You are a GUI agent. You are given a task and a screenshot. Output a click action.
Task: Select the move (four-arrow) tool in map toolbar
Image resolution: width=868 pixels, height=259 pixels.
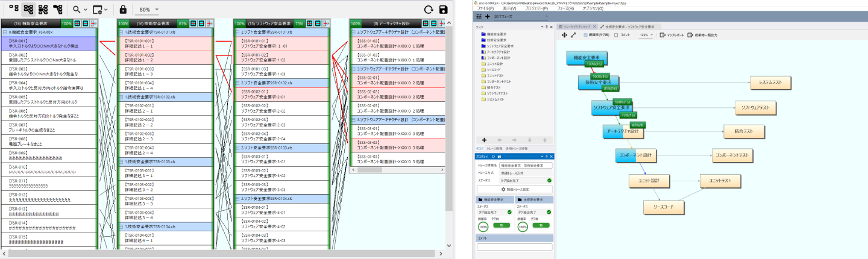tap(564, 36)
